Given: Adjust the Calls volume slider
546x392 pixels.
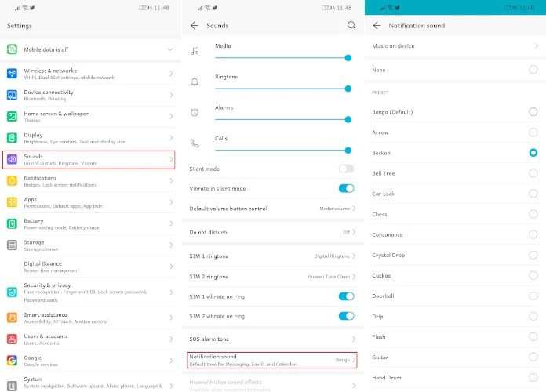Looking at the screenshot, I should coord(283,150).
